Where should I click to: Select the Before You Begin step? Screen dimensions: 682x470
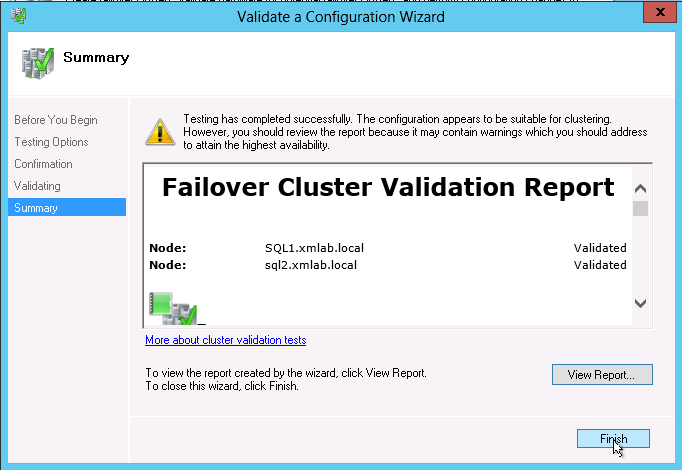click(55, 120)
